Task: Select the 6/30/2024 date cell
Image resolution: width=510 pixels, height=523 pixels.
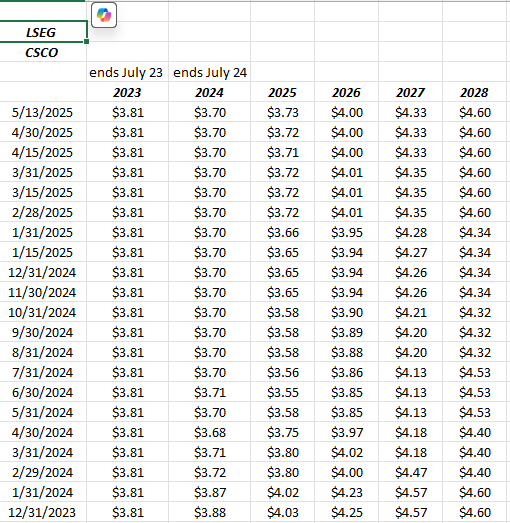Action: 43,392
